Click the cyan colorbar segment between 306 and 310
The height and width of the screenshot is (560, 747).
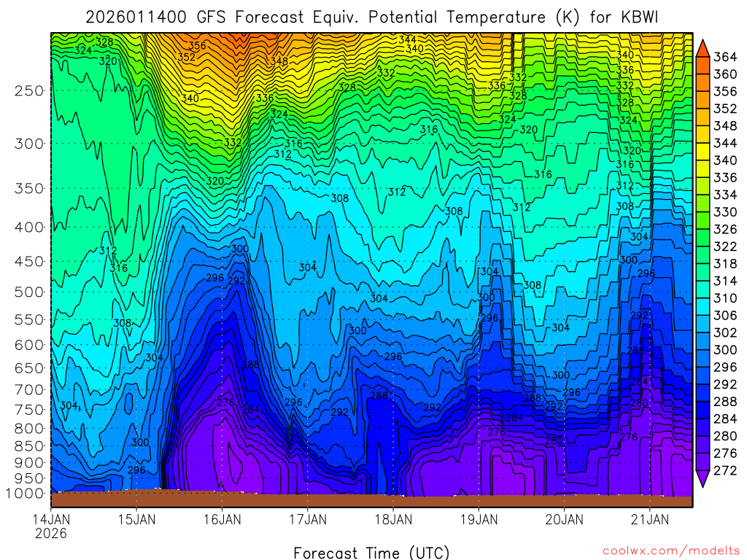(x=703, y=307)
